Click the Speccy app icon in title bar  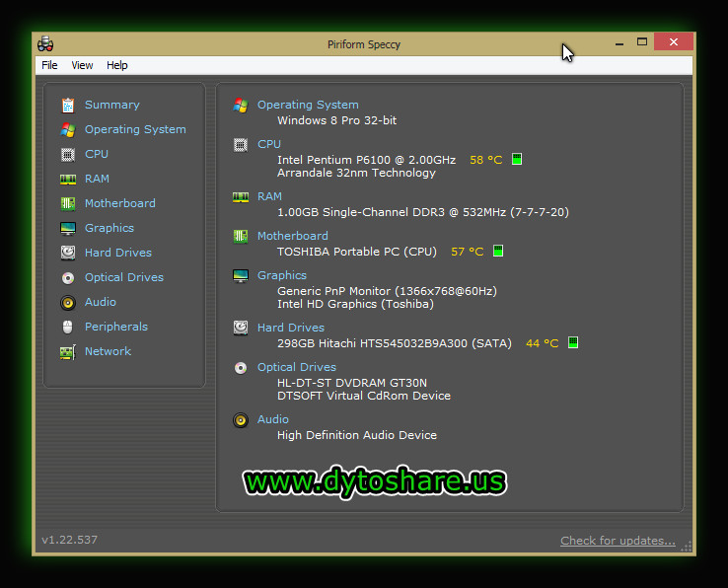(x=45, y=44)
